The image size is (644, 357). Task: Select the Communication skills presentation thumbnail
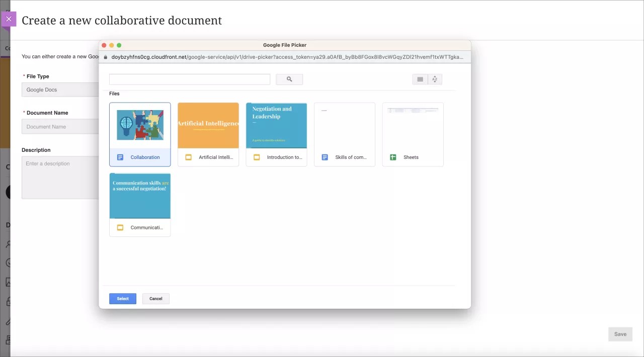(x=140, y=196)
